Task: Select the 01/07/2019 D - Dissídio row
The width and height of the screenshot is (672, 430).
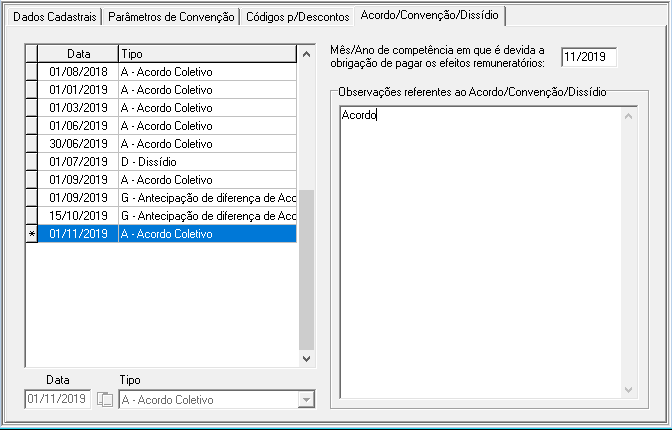Action: (165, 162)
